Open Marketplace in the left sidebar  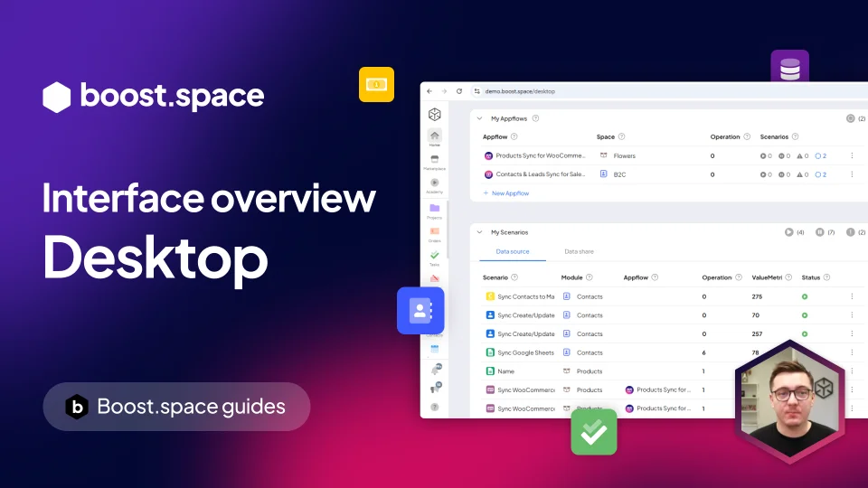435,162
